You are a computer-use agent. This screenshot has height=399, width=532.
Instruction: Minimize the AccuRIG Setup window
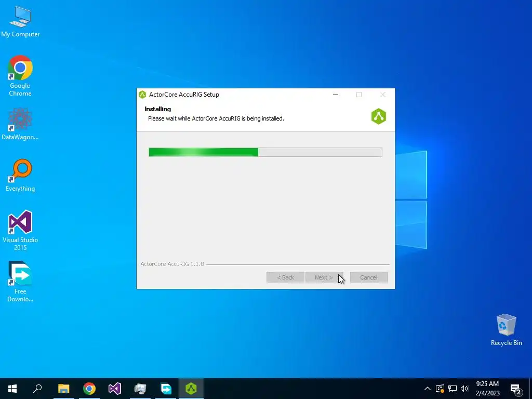336,95
